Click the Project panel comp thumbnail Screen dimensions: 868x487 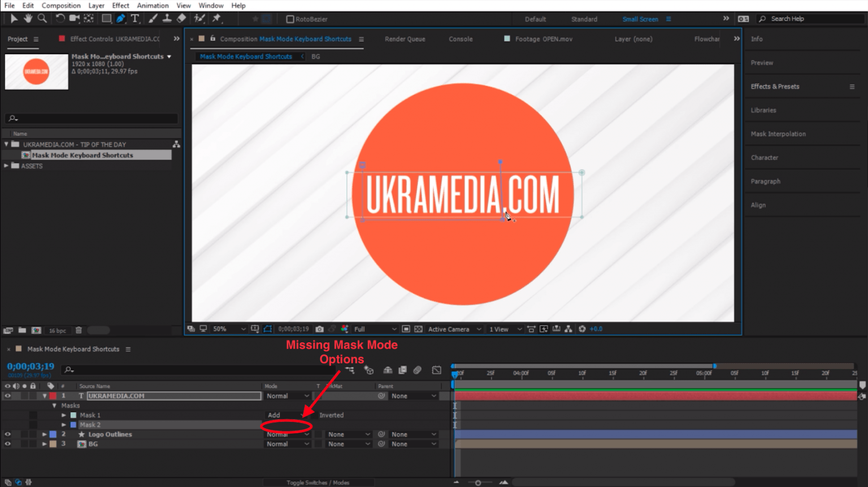[36, 72]
